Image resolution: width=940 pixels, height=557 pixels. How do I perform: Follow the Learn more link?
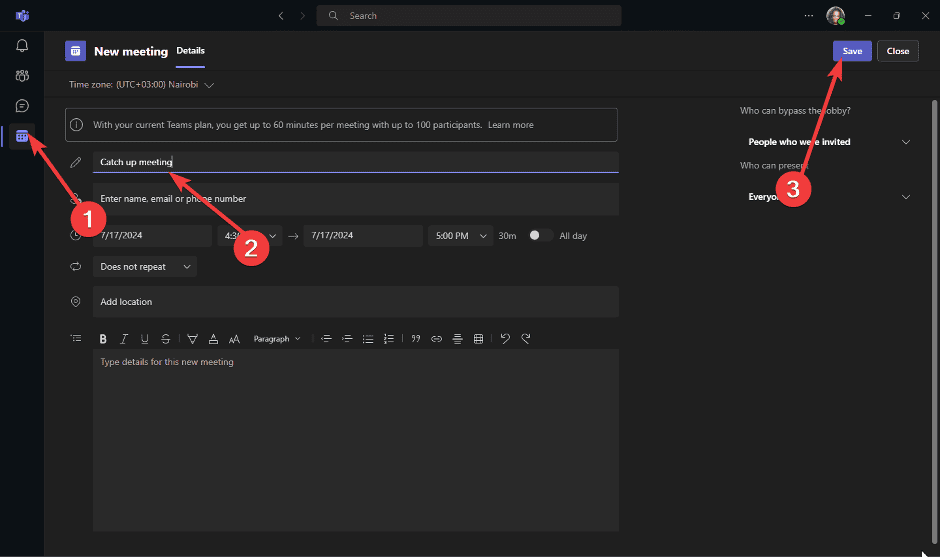click(511, 125)
